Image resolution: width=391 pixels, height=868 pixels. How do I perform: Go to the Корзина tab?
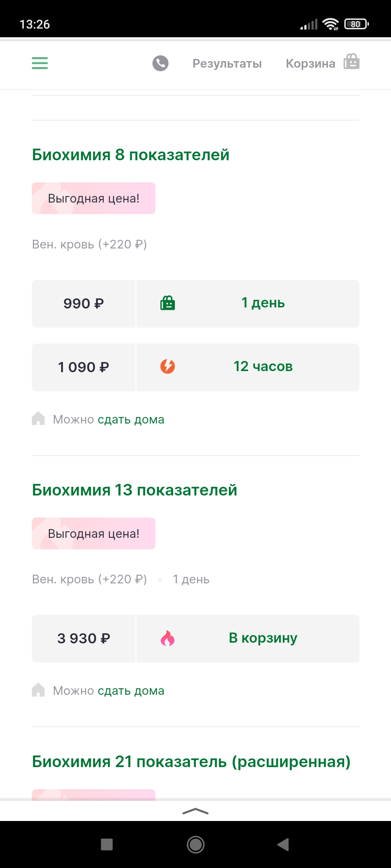pos(310,64)
